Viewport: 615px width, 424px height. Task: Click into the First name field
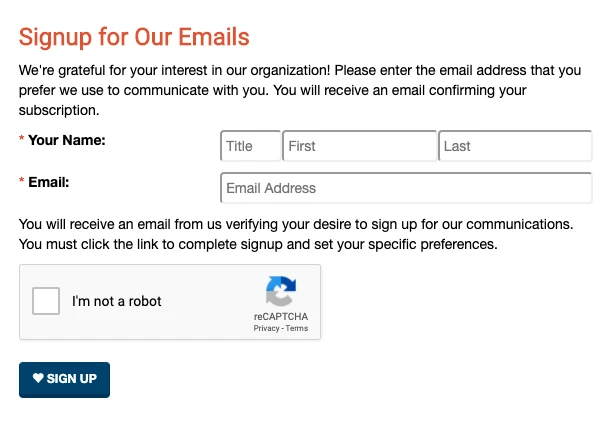tap(359, 146)
